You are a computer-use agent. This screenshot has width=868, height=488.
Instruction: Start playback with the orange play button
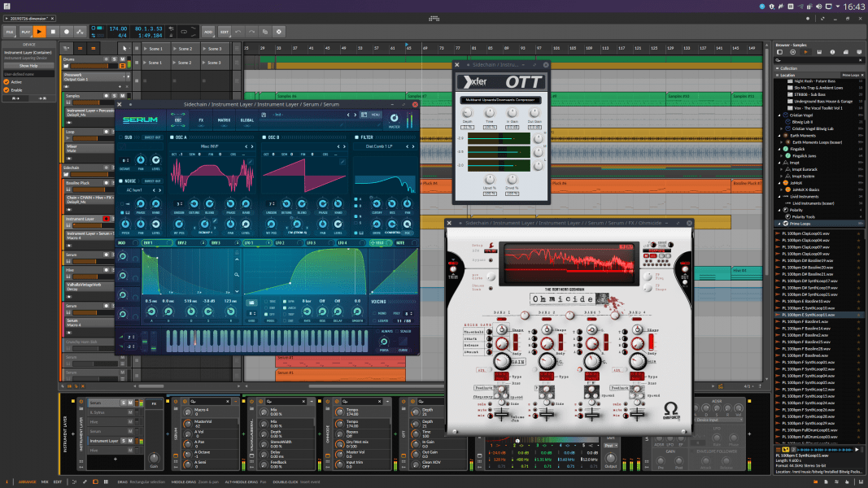[x=39, y=32]
